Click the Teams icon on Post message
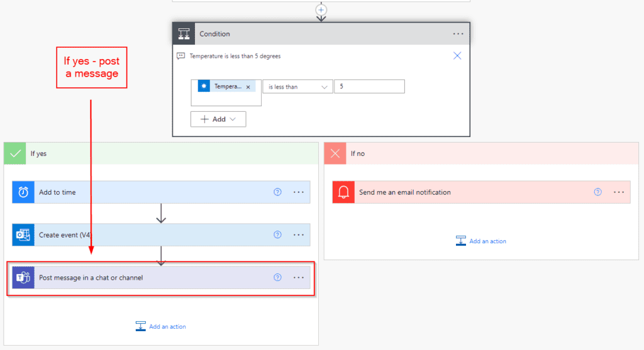This screenshot has height=350, width=644. pyautogui.click(x=23, y=278)
